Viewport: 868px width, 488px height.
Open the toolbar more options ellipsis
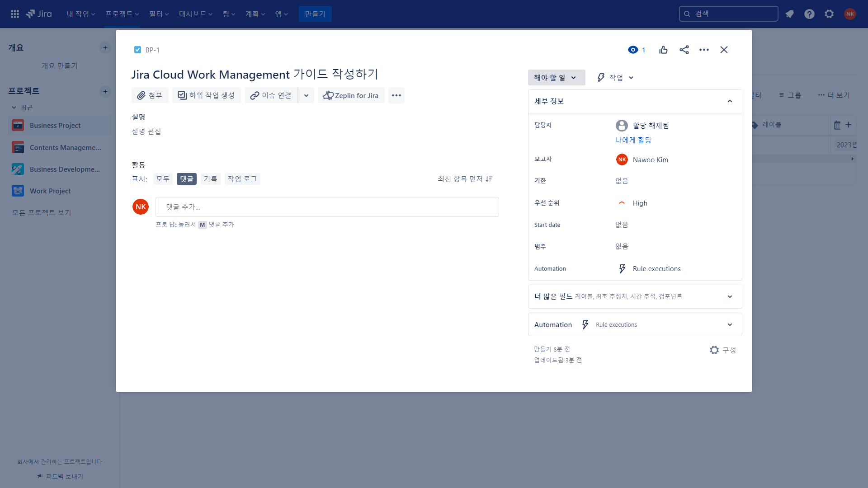[396, 95]
